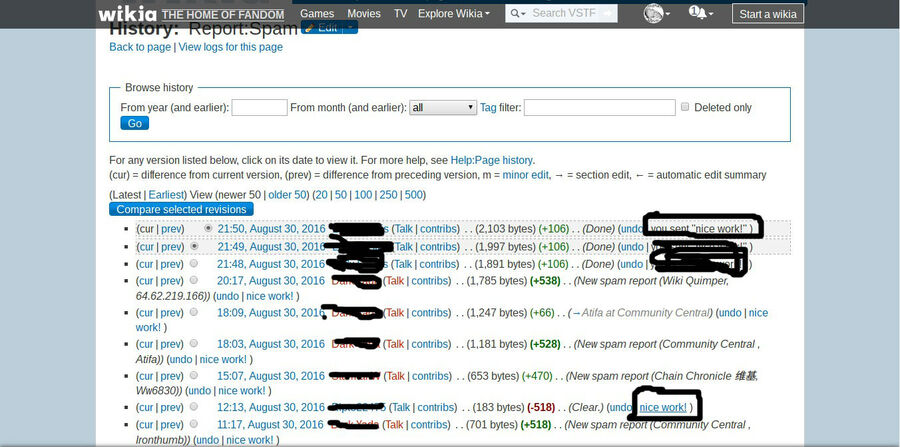
Task: Open the Games hub
Action: tap(317, 14)
